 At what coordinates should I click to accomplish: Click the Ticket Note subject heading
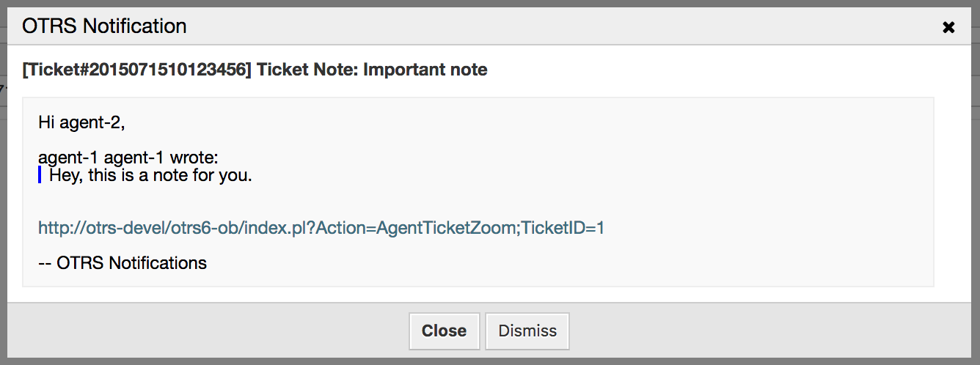tap(255, 70)
